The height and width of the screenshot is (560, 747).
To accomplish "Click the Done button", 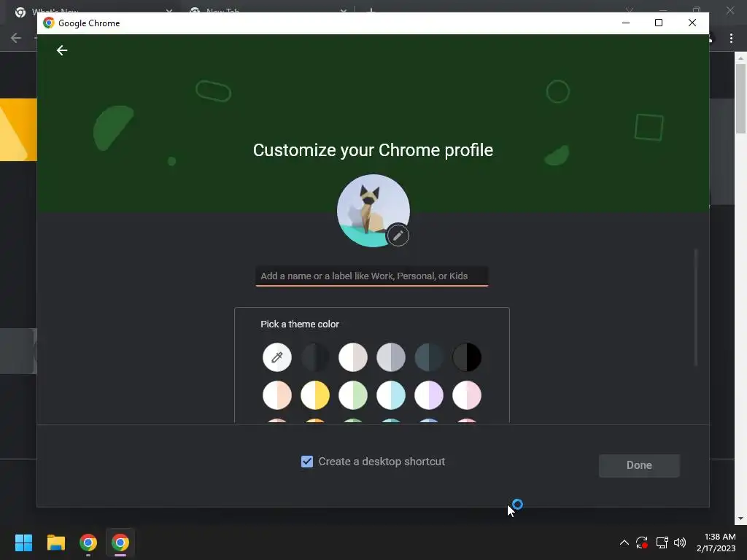I will 639,465.
